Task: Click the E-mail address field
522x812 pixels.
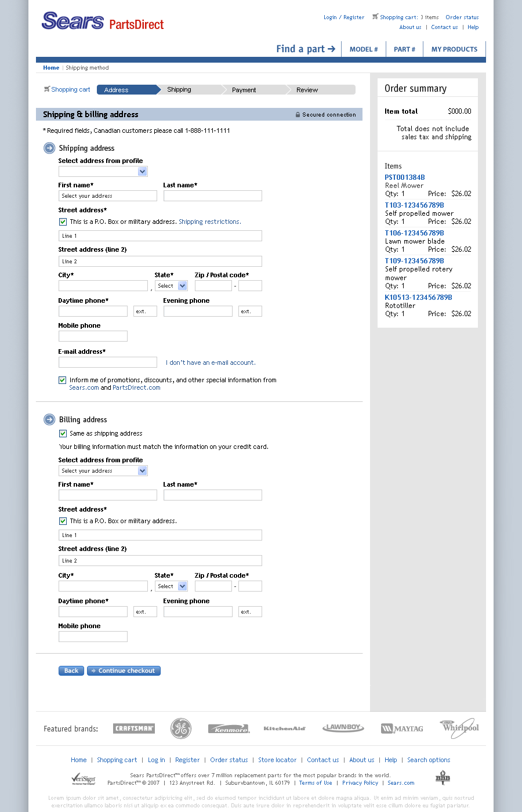Action: [108, 362]
